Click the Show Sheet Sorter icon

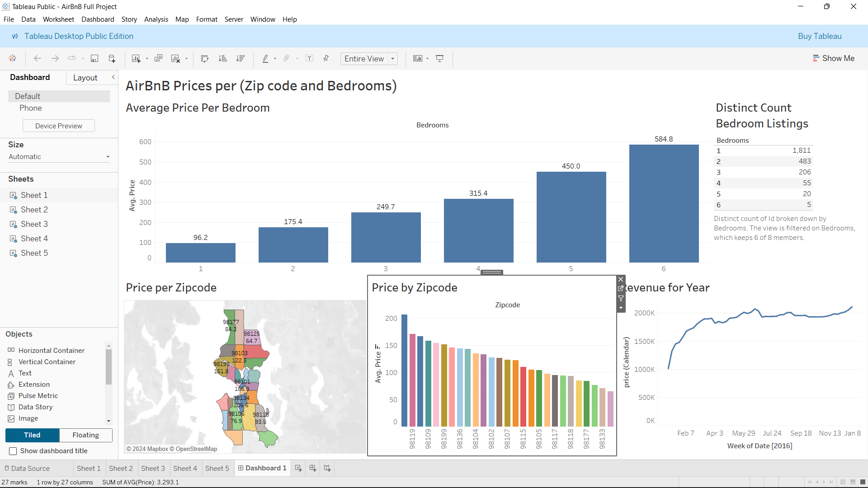843,482
